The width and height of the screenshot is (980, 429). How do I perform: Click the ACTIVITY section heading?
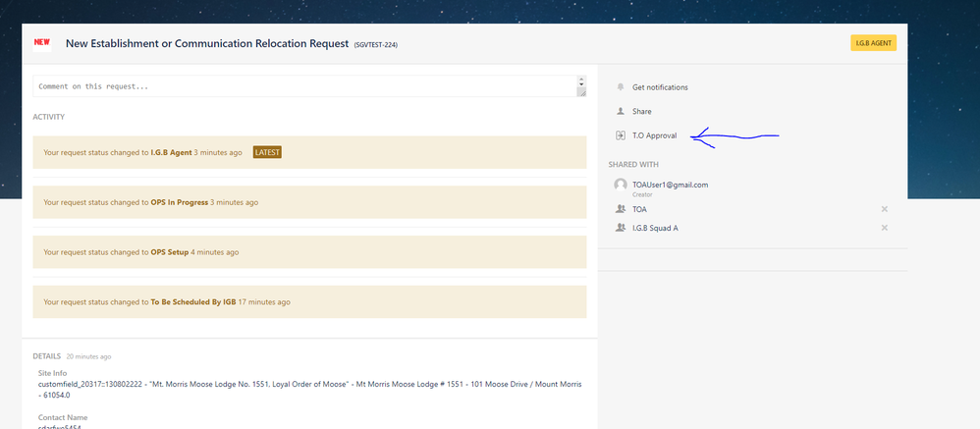click(x=49, y=117)
